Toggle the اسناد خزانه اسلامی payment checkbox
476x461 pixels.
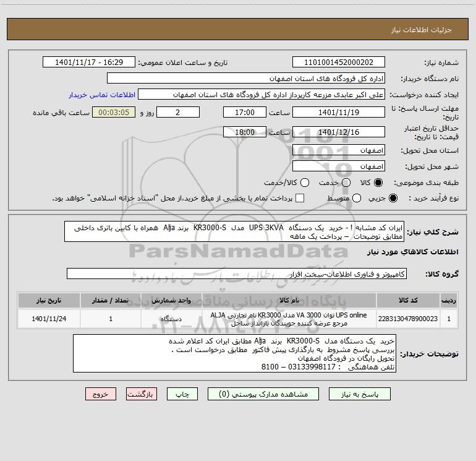pos(300,198)
